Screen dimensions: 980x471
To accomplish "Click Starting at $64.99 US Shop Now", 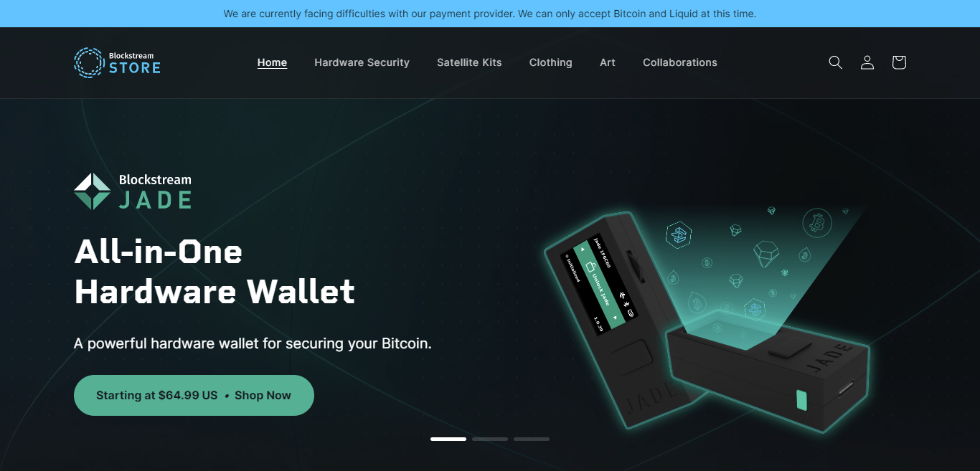I will [194, 395].
